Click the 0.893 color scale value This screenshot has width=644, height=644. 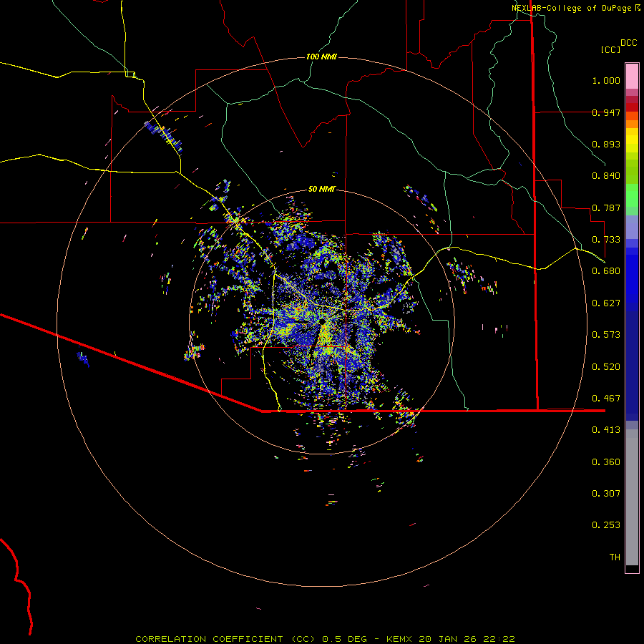tap(606, 144)
